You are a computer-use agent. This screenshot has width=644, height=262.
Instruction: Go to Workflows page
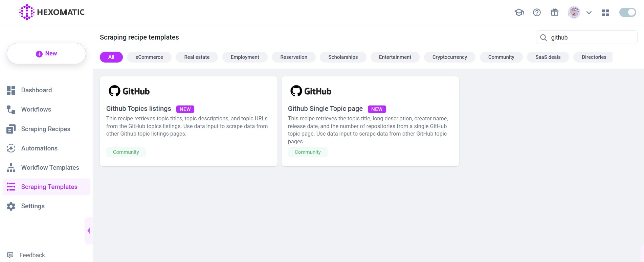coord(36,110)
